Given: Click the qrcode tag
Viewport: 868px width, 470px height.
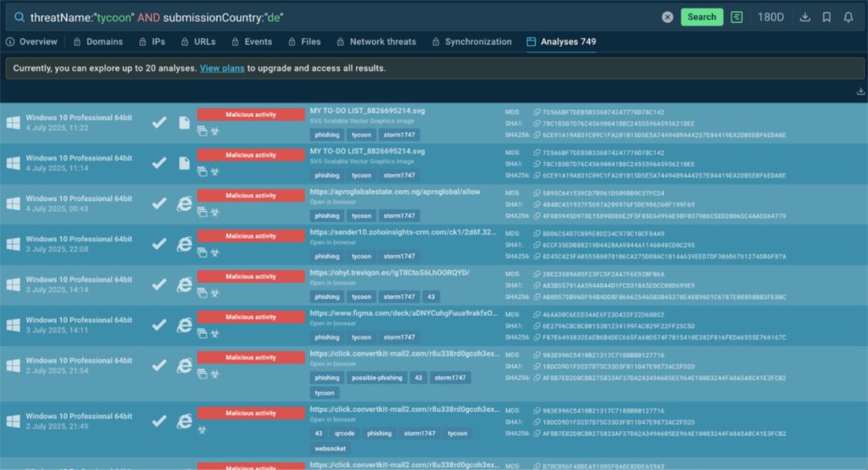Looking at the screenshot, I should (342, 434).
